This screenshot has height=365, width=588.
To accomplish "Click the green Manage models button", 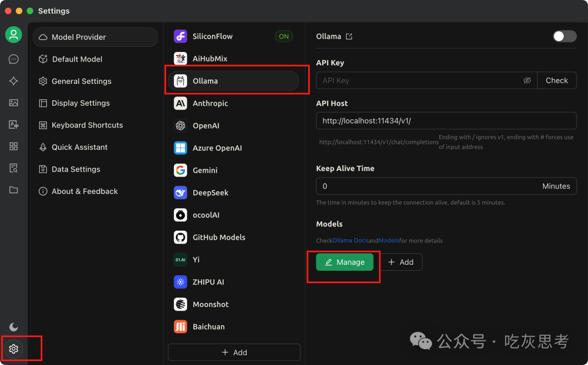I will pos(345,262).
